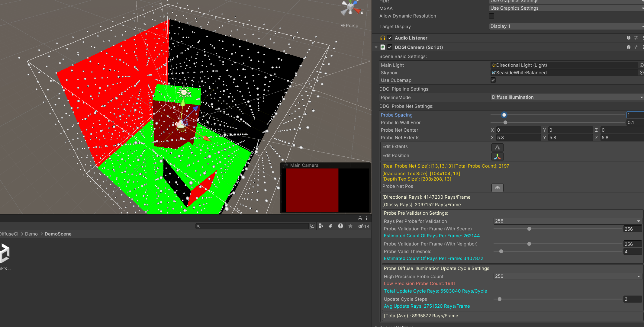Viewport: 644px width, 327px height.
Task: Click 'Low Precision Probe Count: 1941' text
Action: (420, 283)
